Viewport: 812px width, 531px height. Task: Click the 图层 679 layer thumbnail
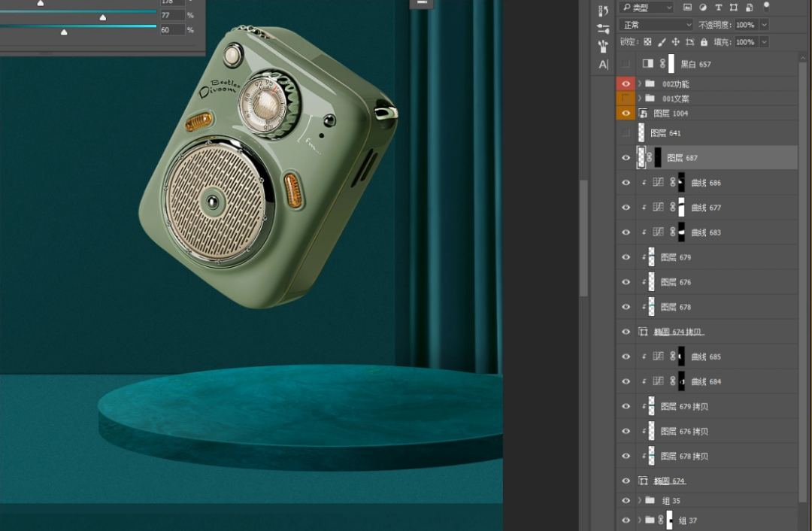point(651,257)
